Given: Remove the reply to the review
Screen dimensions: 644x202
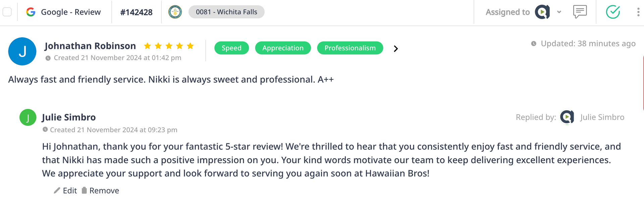Looking at the screenshot, I should pos(100,191).
